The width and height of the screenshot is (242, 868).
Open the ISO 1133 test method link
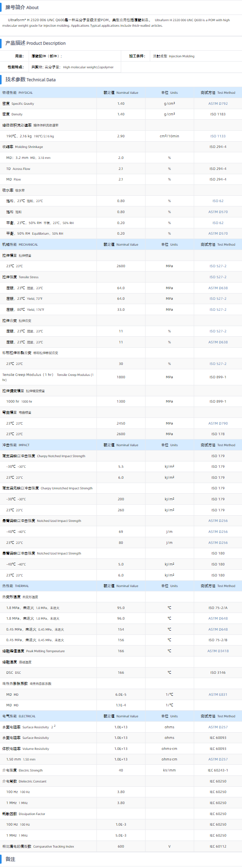pos(218,136)
